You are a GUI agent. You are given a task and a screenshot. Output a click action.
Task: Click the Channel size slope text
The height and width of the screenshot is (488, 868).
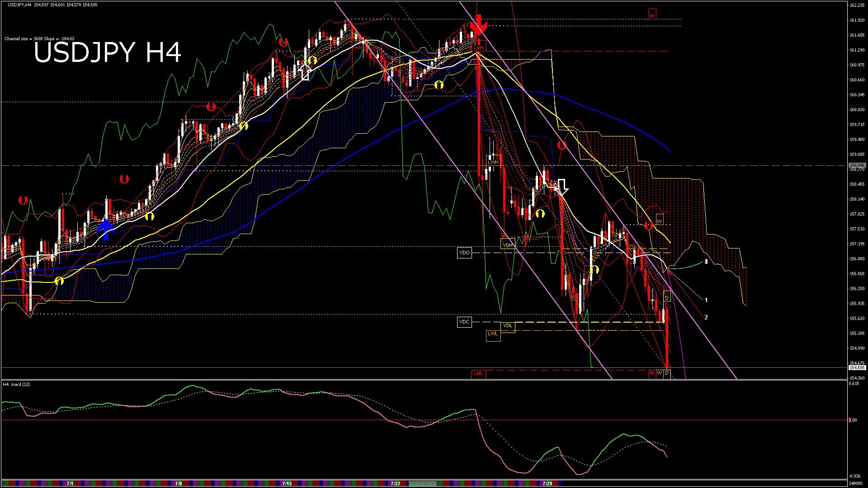pos(39,39)
